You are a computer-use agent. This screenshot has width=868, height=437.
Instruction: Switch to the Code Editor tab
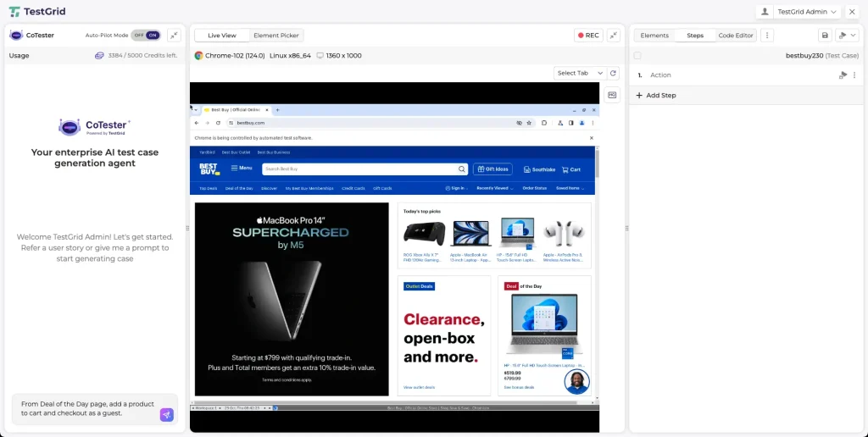click(735, 36)
